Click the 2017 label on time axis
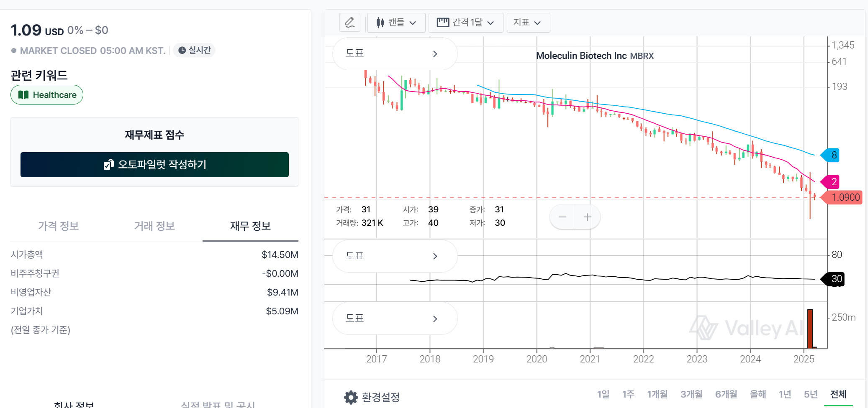 tap(377, 359)
